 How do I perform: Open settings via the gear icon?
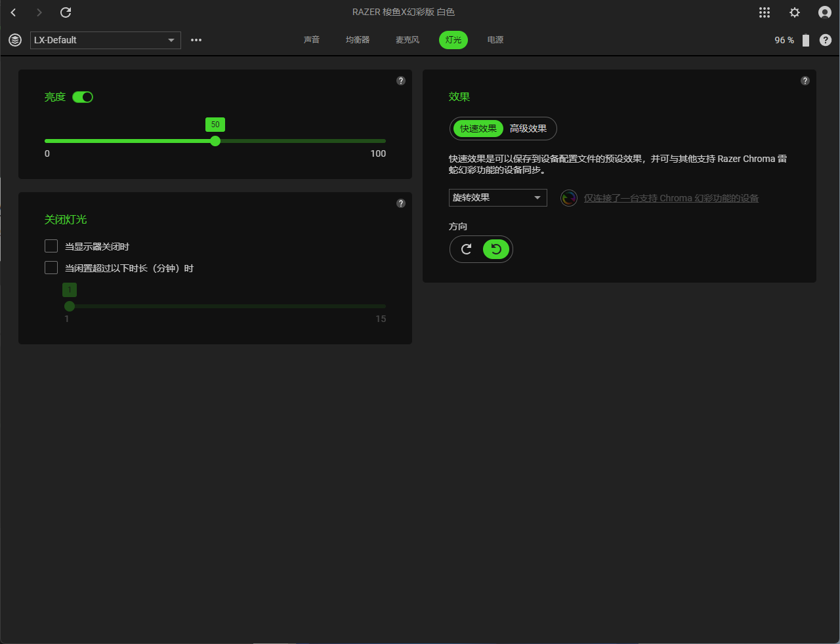795,12
